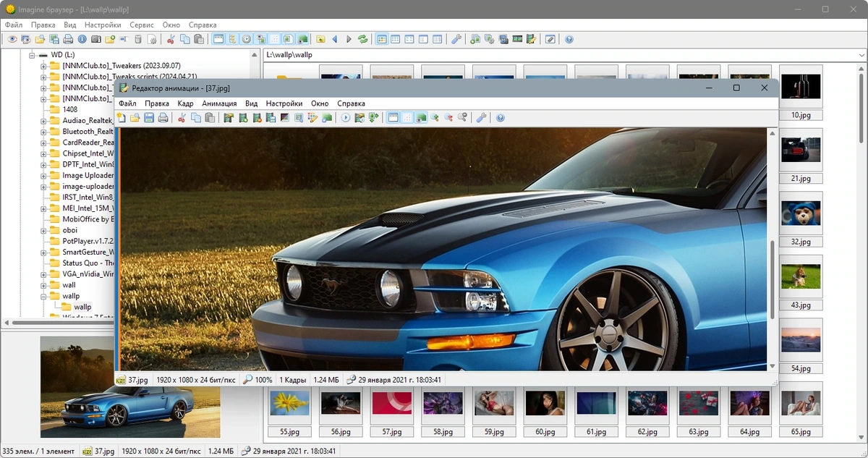
Task: Copy frame using animation editor toolbar icon
Action: pyautogui.click(x=196, y=117)
